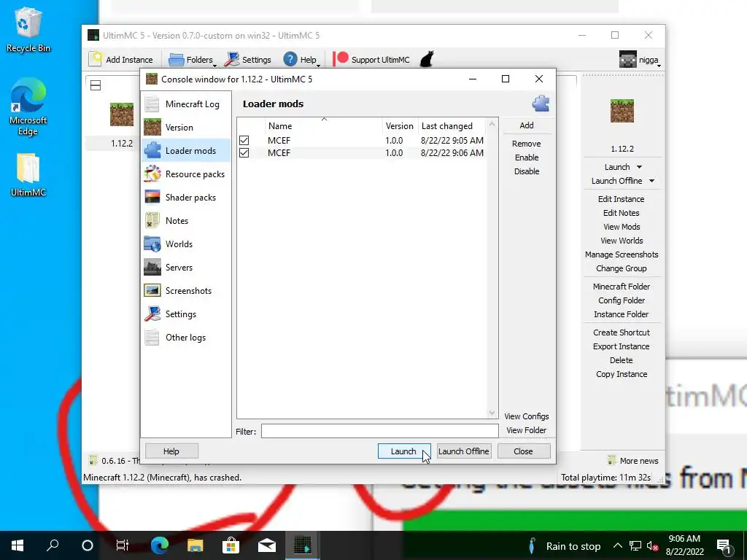The height and width of the screenshot is (560, 747).
Task: Toggle checkbox of MCEF mod changed 9:05 AM
Action: click(x=244, y=141)
